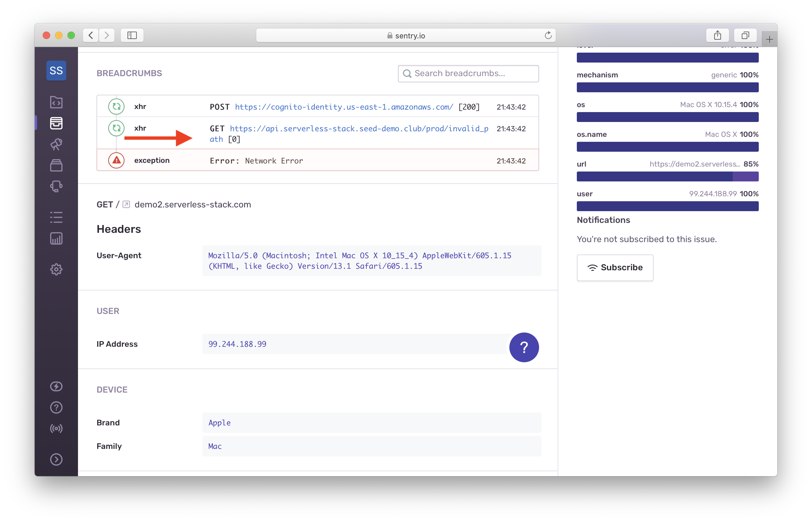Screen dimensions: 812x522
Task: Open Help question icon in sidebar
Action: point(56,407)
